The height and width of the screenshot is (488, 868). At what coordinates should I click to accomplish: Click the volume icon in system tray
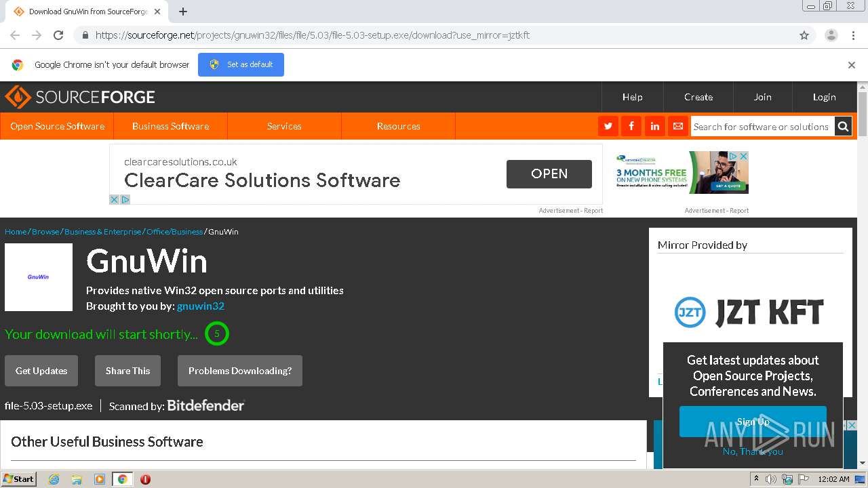pos(771,479)
